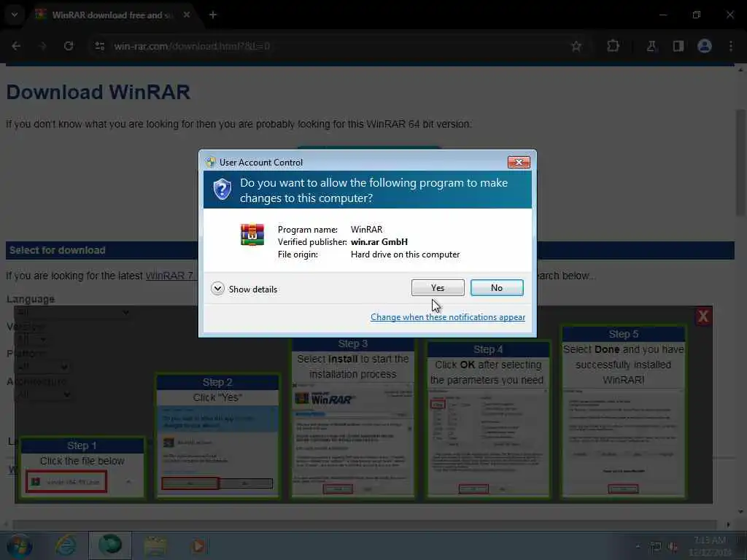Click the active browser taskbar icon
747x560 pixels.
(x=110, y=545)
